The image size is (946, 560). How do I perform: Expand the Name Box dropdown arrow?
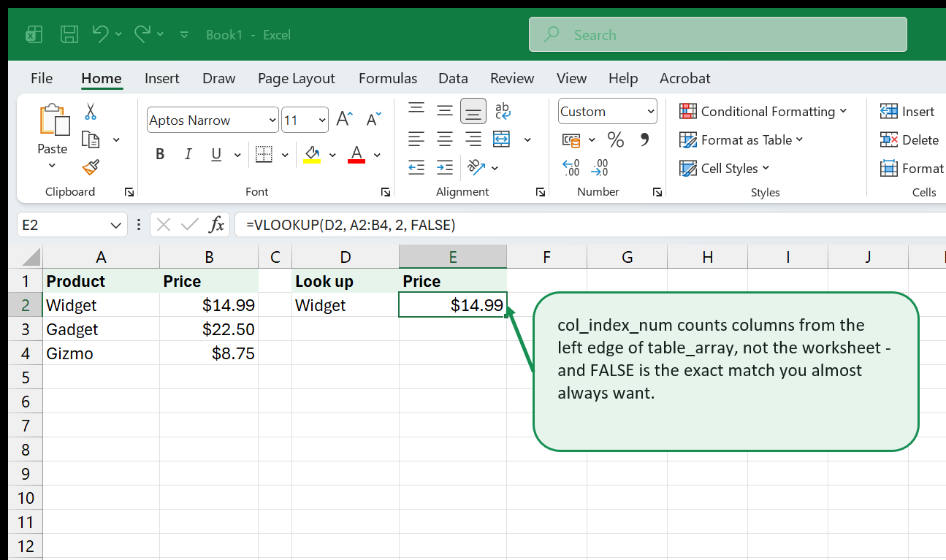tap(116, 225)
